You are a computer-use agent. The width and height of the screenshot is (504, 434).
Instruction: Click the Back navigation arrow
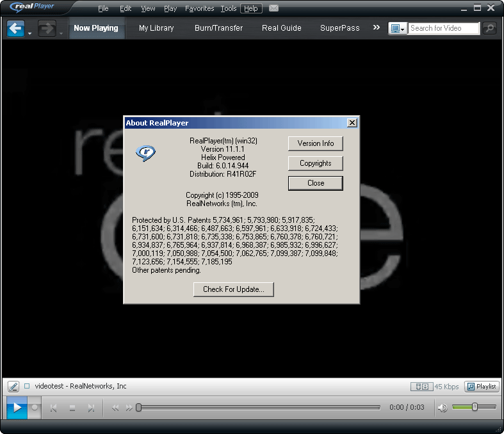coord(15,29)
